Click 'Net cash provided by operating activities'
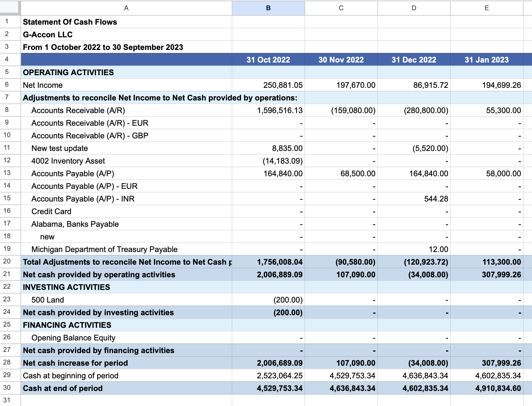 click(x=99, y=275)
